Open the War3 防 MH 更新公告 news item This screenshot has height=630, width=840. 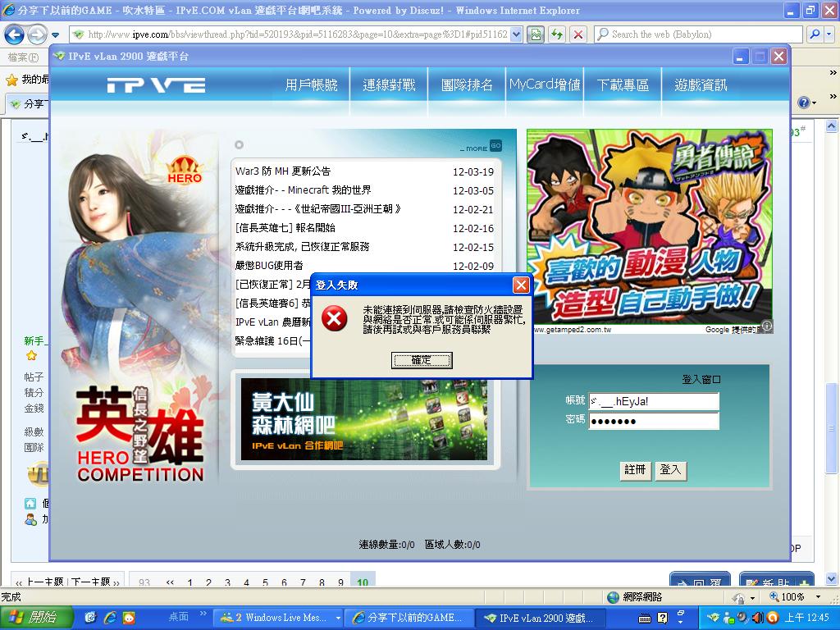tap(283, 171)
